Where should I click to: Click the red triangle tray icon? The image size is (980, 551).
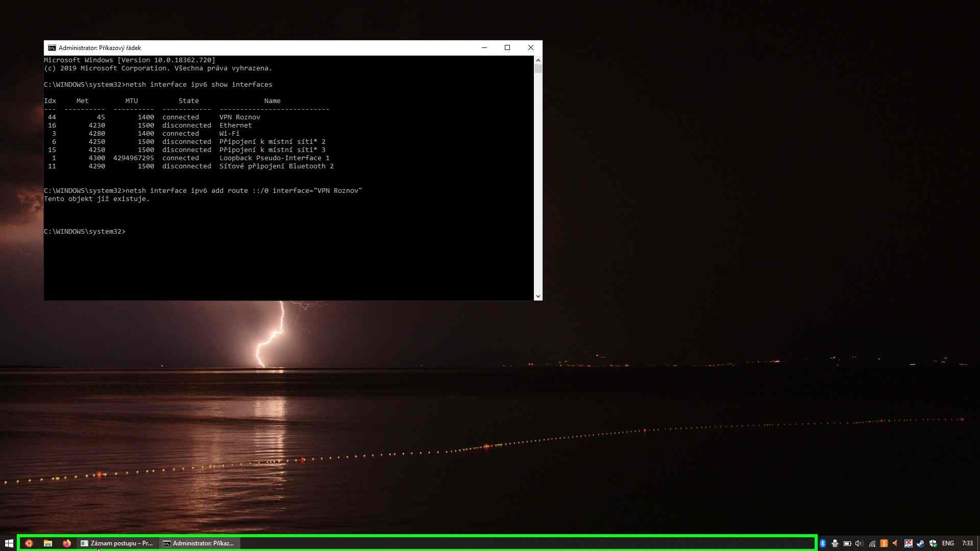(x=895, y=543)
